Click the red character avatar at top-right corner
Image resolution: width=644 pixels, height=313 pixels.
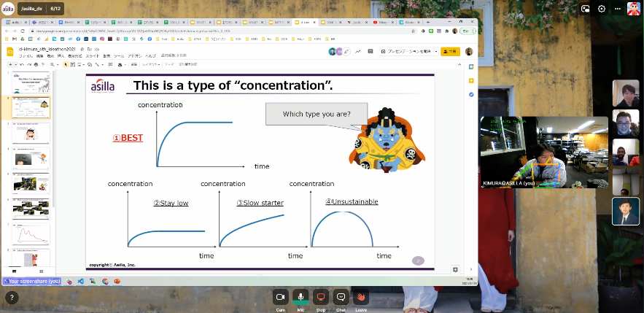click(x=633, y=9)
